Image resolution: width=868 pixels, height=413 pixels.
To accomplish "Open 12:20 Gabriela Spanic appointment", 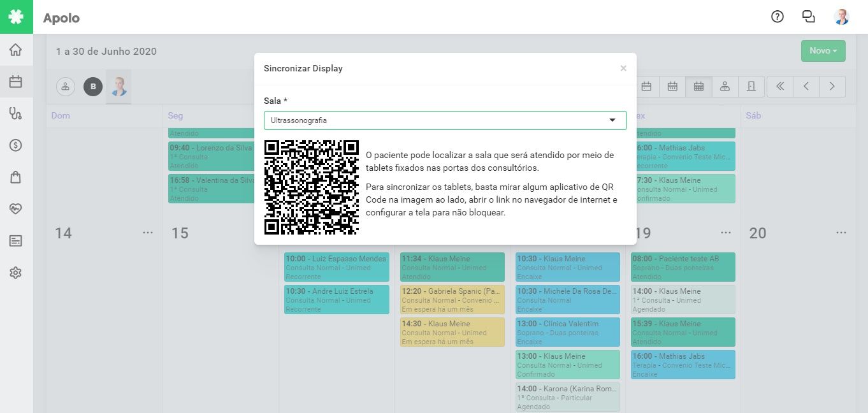I will tap(452, 300).
